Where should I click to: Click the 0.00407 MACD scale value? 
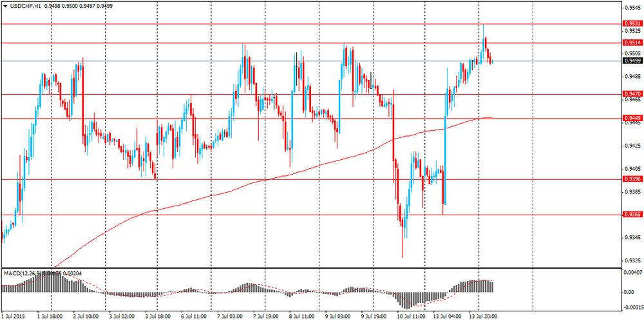click(632, 273)
